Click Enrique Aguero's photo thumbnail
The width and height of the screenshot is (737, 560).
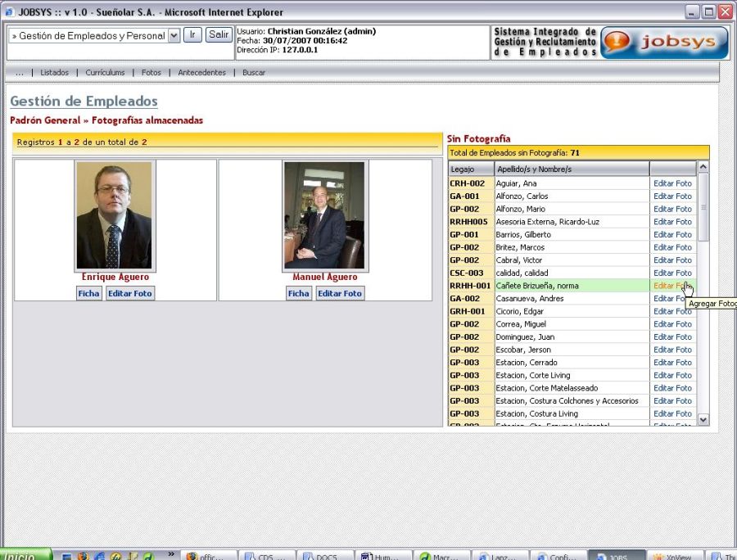coord(114,215)
